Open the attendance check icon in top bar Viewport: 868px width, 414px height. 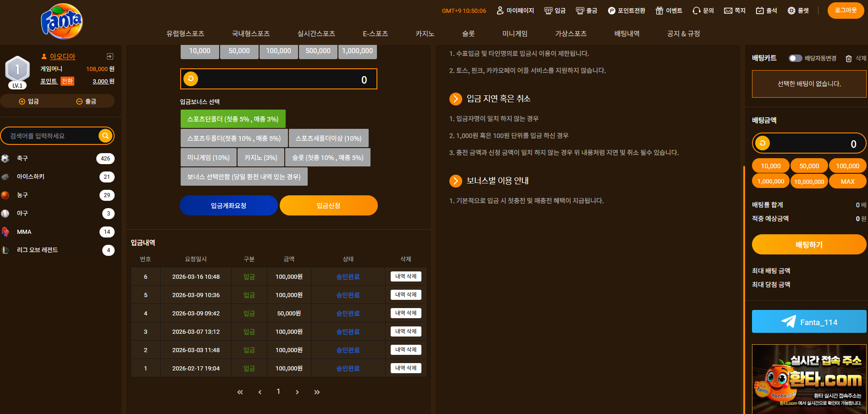point(760,11)
